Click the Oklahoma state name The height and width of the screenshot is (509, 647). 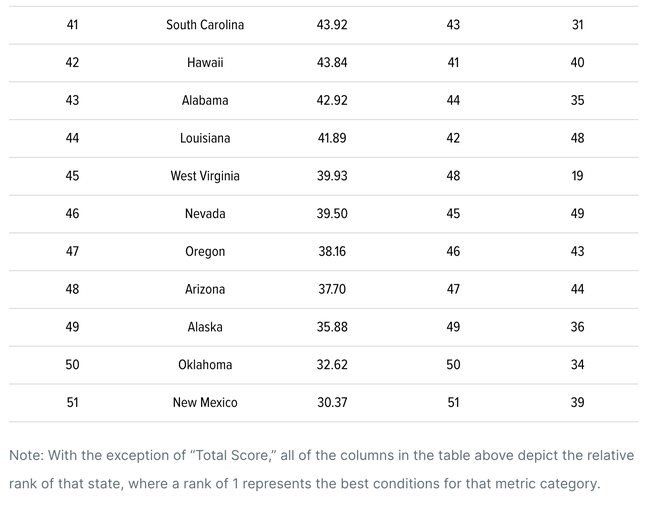click(205, 365)
